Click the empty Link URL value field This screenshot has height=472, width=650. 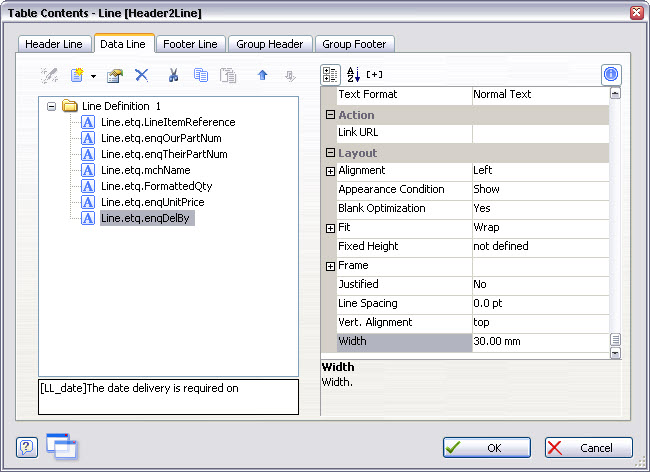click(541, 133)
